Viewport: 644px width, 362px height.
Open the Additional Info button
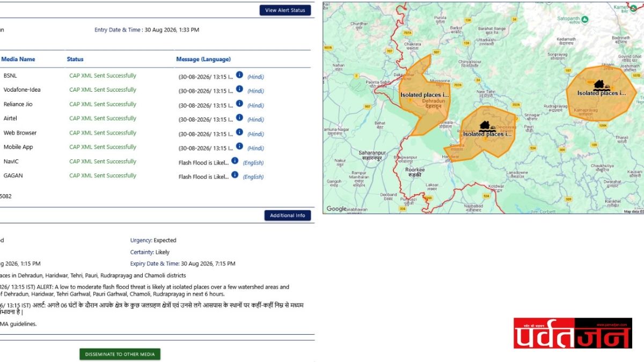pyautogui.click(x=287, y=216)
